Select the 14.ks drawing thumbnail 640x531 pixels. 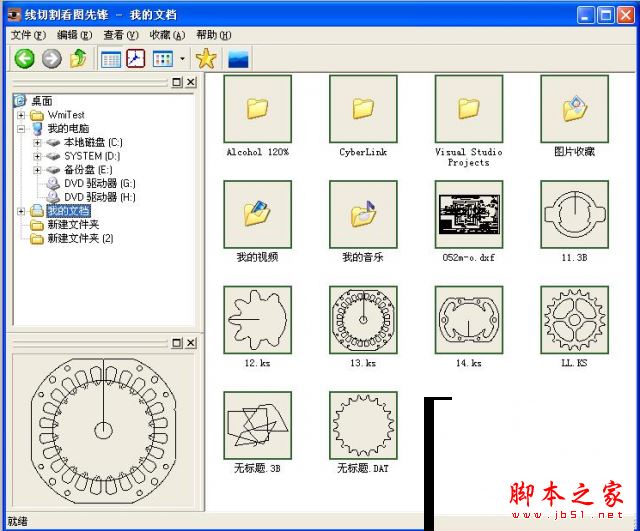coord(469,320)
